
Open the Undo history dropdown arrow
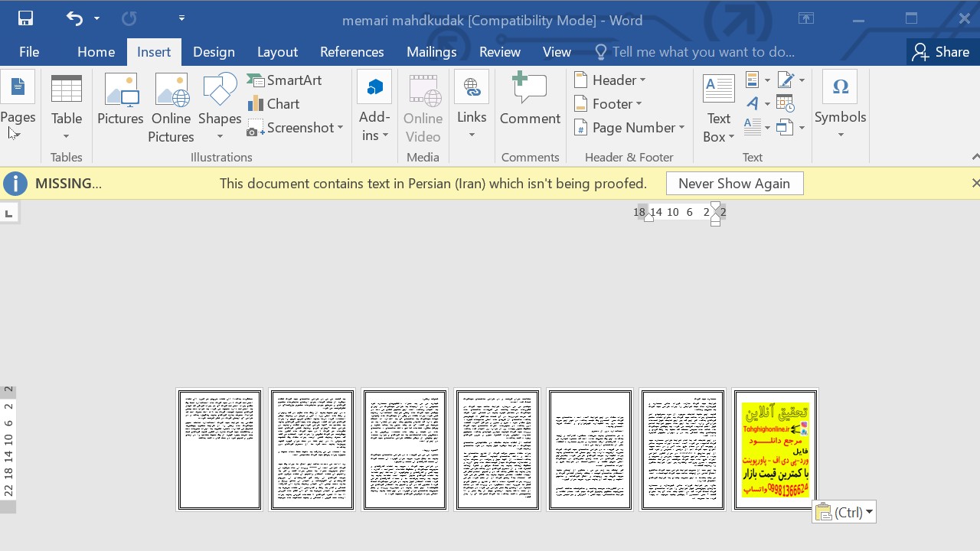[96, 18]
